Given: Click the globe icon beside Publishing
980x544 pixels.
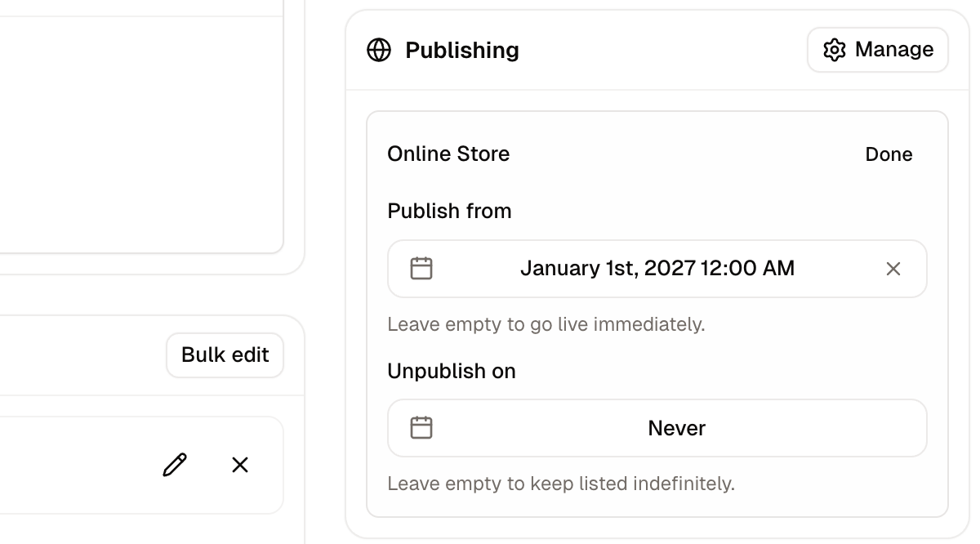Looking at the screenshot, I should click(379, 50).
